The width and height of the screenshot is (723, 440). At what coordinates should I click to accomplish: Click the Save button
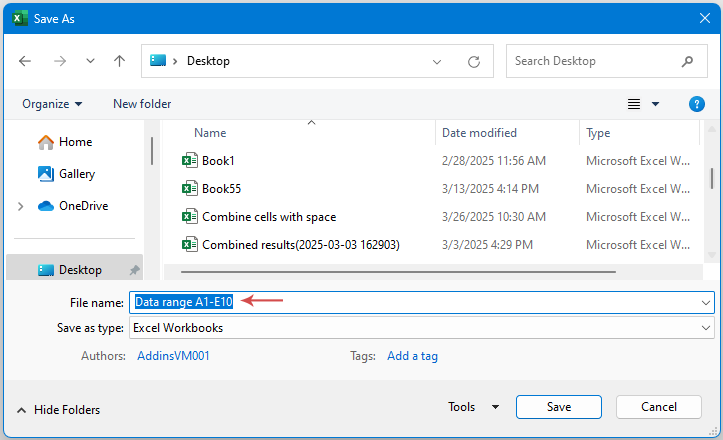[558, 407]
